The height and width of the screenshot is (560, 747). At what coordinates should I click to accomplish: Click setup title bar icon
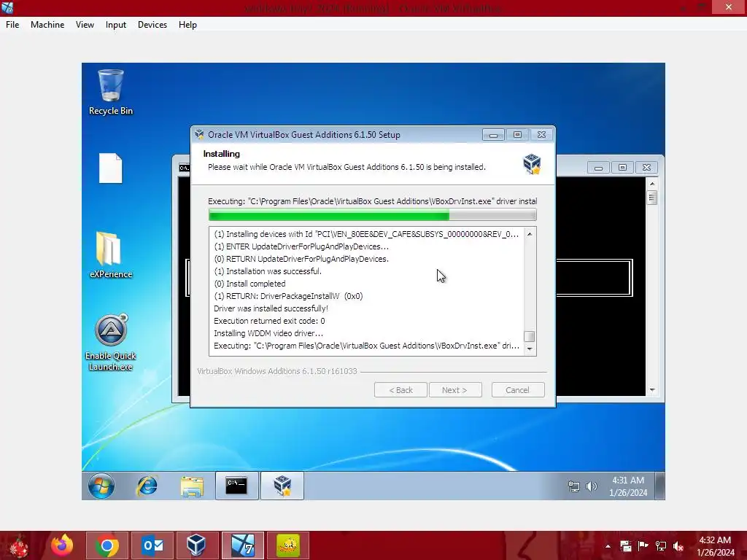199,135
